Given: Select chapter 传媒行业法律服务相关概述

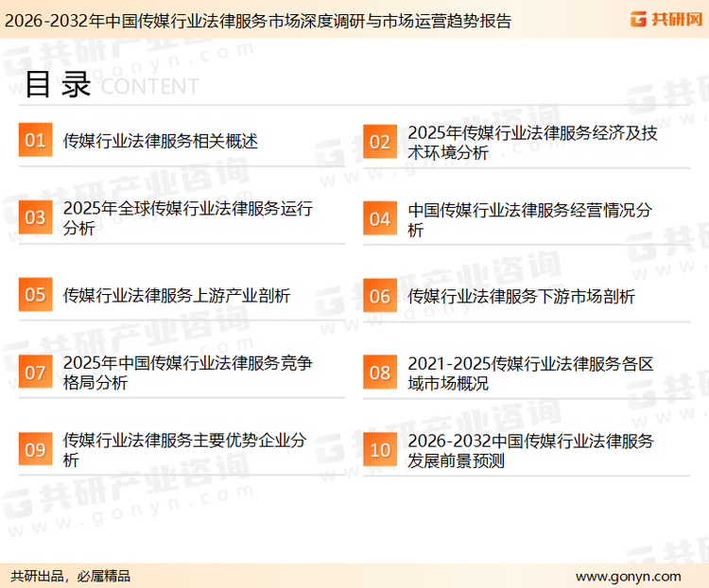Looking at the screenshot, I should (x=161, y=141).
